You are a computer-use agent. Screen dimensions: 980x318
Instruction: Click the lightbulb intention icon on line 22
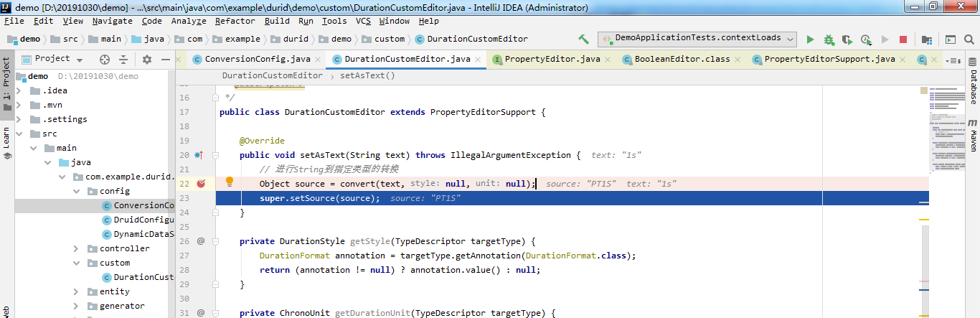click(x=230, y=182)
